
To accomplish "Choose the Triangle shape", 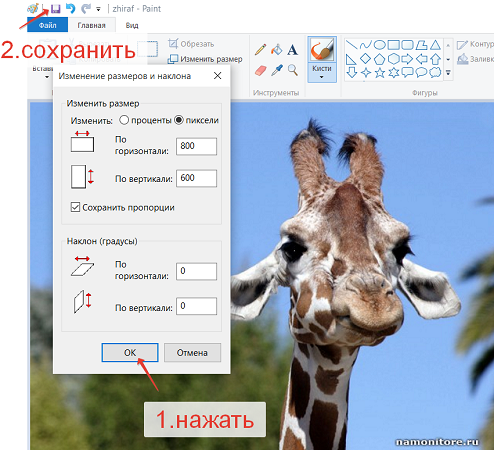I will pyautogui.click(x=435, y=45).
